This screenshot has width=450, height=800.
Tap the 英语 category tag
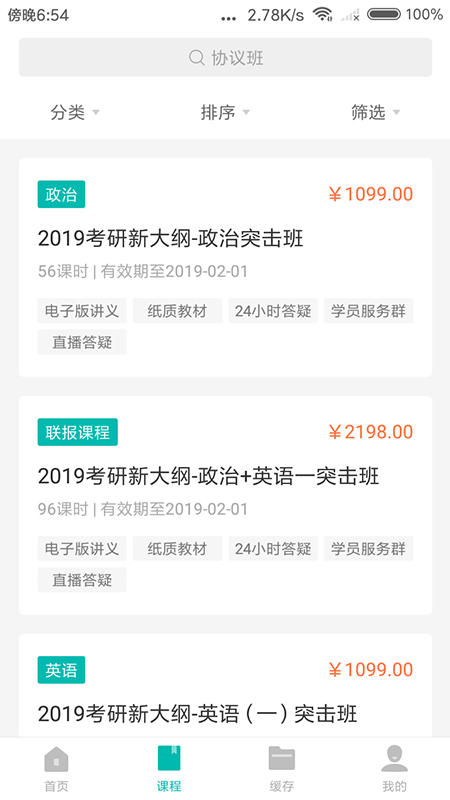[x=61, y=670]
